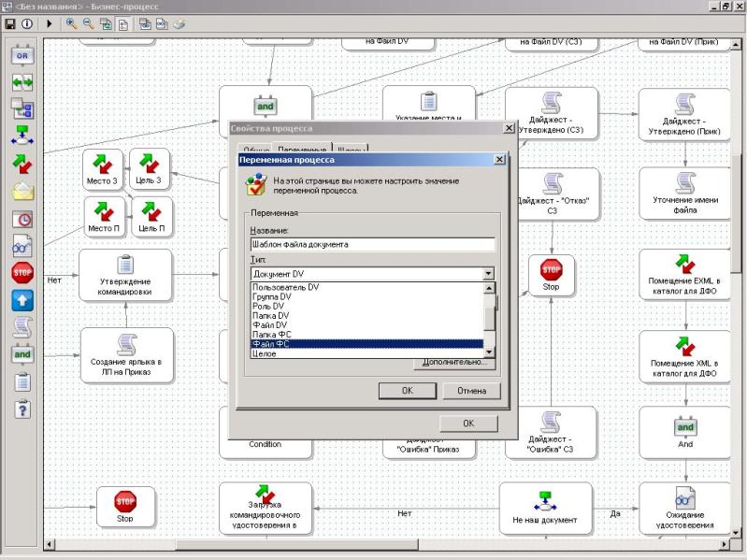This screenshot has height=560, width=747.
Task: Click OK in 'Переменная процесса' dialog
Action: [408, 391]
